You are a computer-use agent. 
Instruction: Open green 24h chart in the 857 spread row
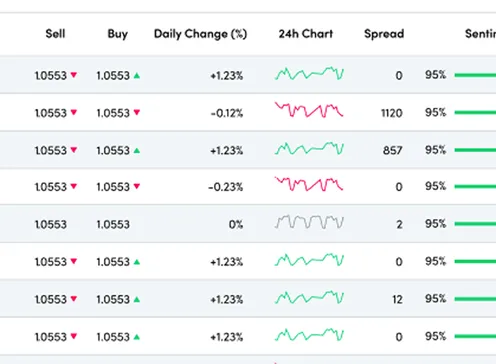click(x=309, y=148)
